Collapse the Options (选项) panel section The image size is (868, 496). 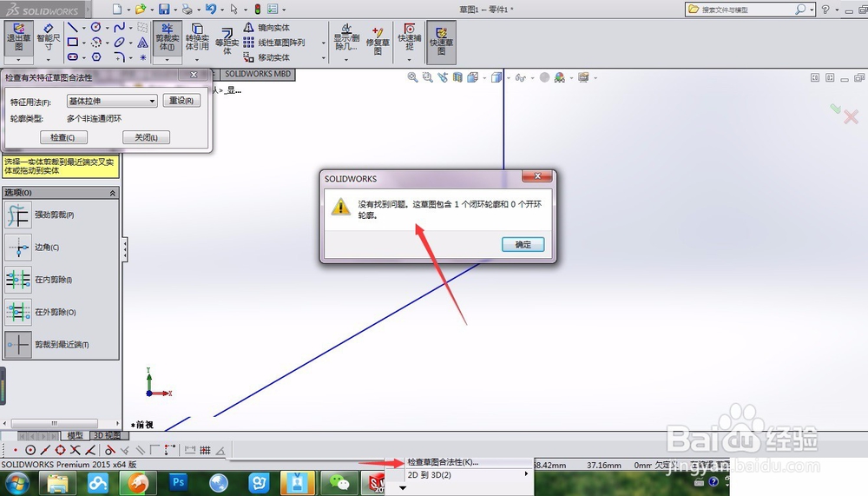(112, 193)
